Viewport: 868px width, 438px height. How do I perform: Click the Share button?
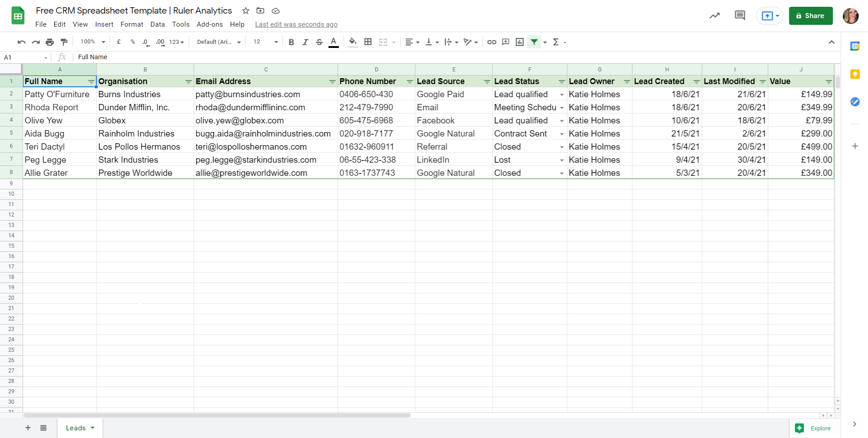pyautogui.click(x=810, y=16)
